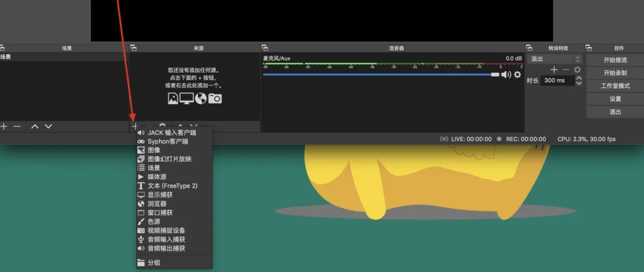Choose 分组 group from the menu

point(174,263)
